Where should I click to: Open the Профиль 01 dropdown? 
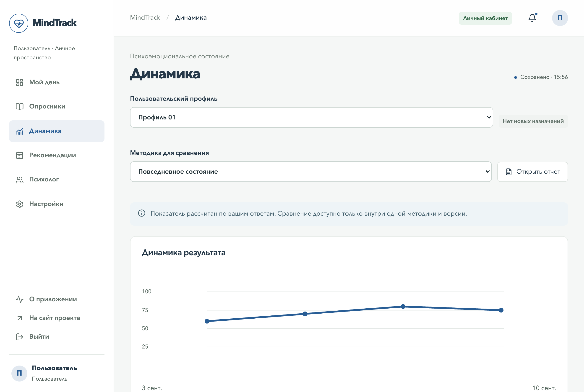pos(311,117)
